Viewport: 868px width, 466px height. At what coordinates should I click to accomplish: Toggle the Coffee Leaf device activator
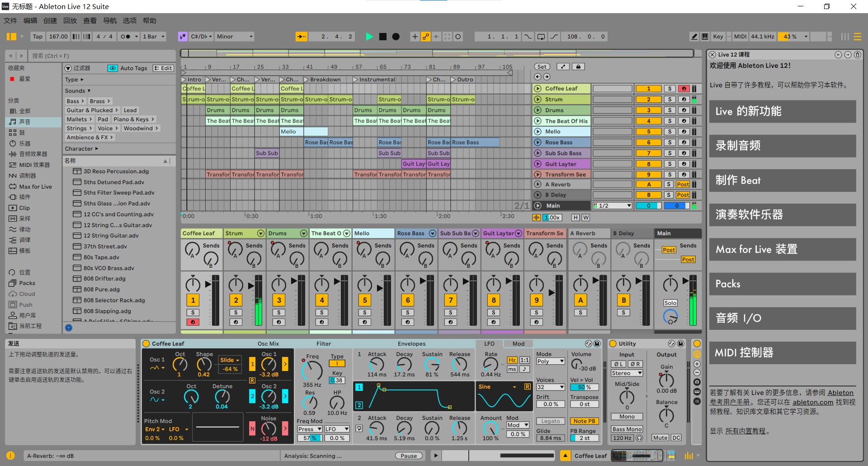pyautogui.click(x=146, y=344)
